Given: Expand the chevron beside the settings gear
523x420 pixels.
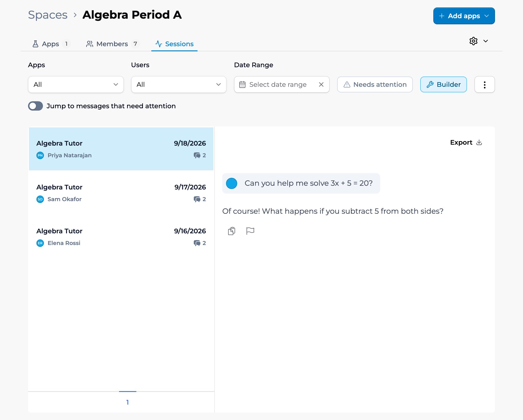Looking at the screenshot, I should point(486,41).
